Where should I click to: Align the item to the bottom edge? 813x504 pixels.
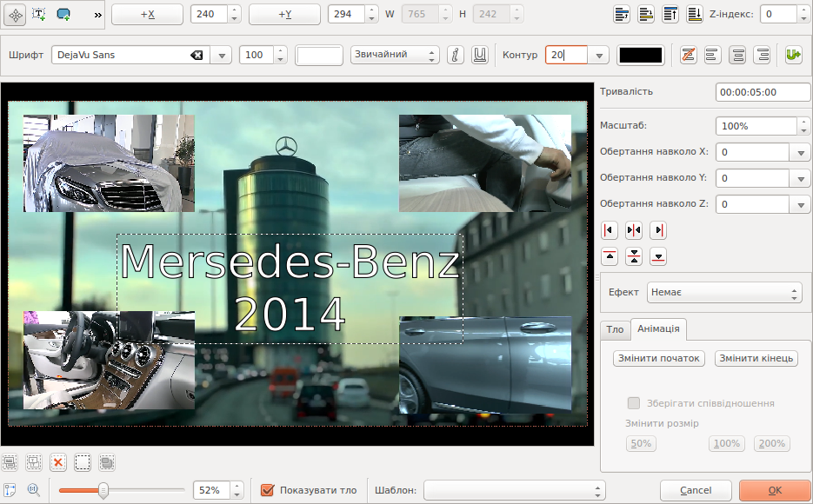point(658,256)
